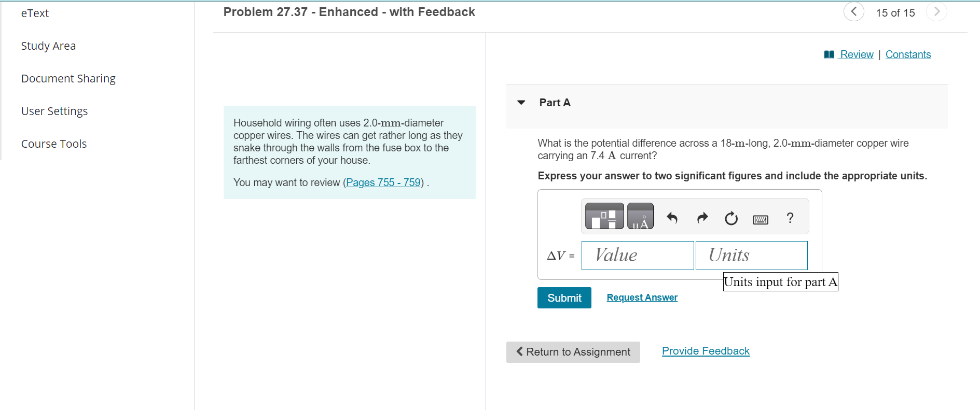Redo the answer entry

[702, 218]
